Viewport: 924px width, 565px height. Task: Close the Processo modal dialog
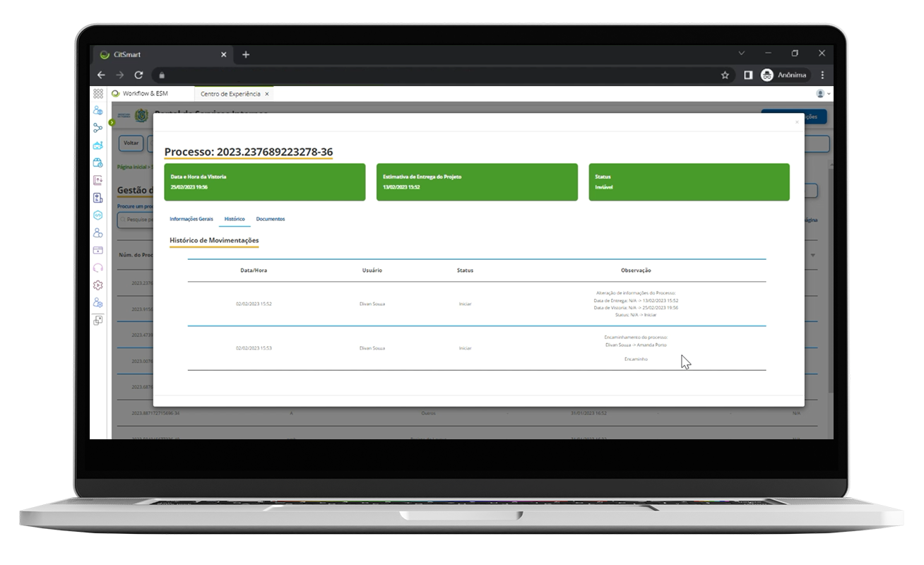797,122
